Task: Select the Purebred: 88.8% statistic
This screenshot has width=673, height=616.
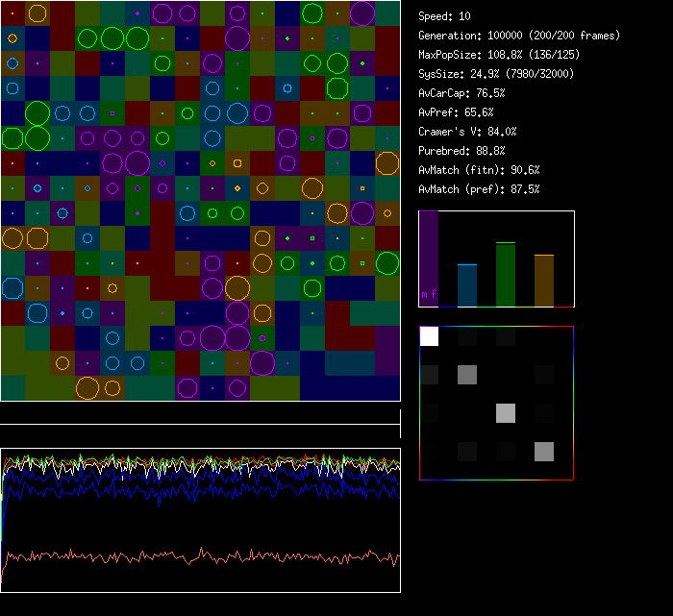Action: click(x=461, y=151)
